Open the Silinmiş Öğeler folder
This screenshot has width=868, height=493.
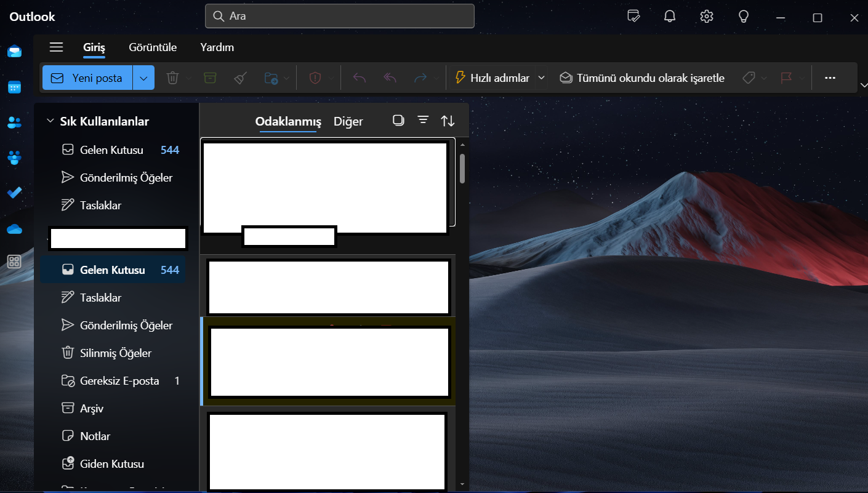pos(114,353)
